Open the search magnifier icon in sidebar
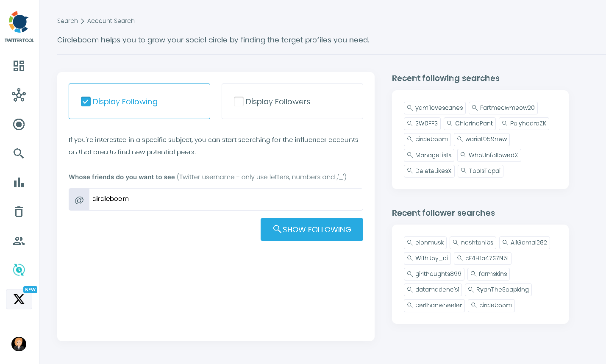This screenshot has height=364, width=606. (19, 153)
